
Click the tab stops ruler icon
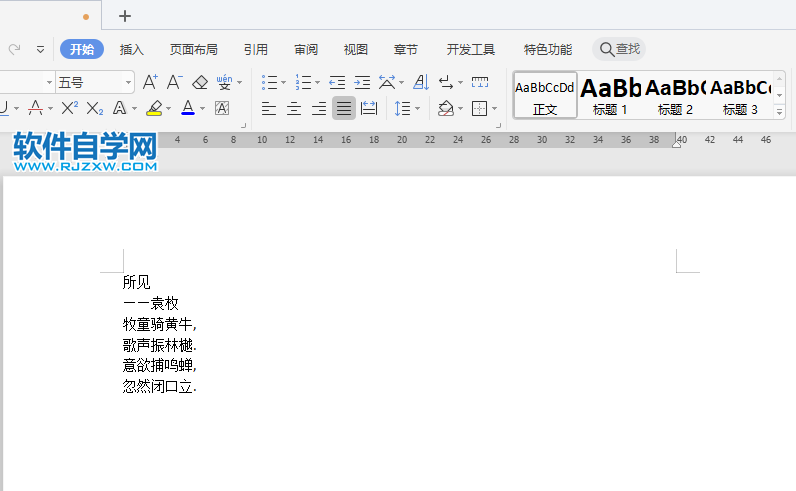[x=480, y=82]
